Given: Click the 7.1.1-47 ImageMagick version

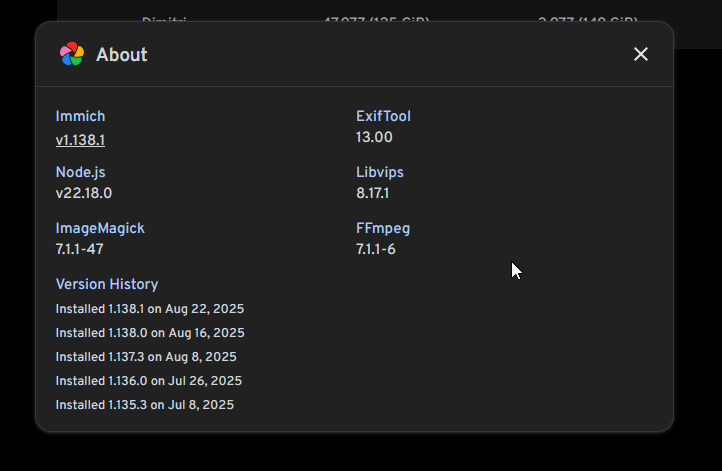Looking at the screenshot, I should point(80,250).
